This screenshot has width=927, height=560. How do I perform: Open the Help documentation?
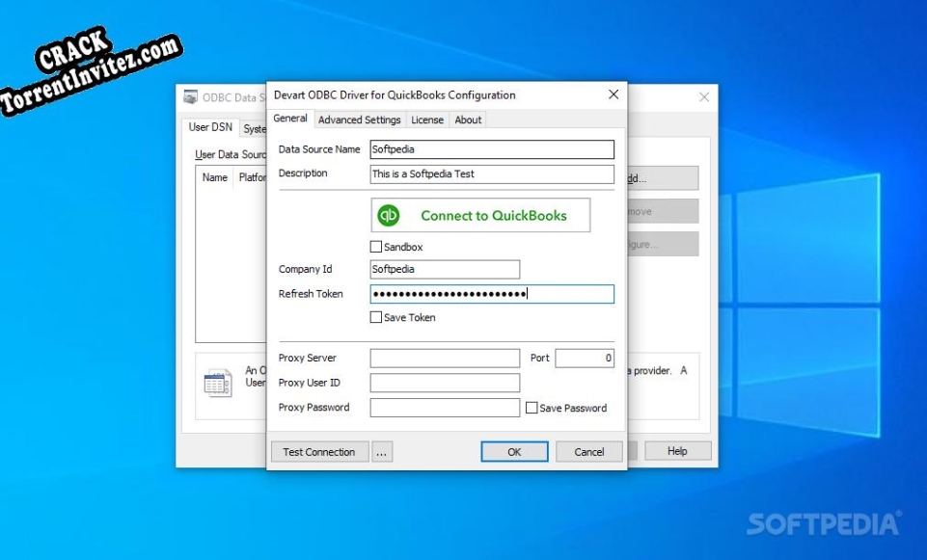coord(677,450)
